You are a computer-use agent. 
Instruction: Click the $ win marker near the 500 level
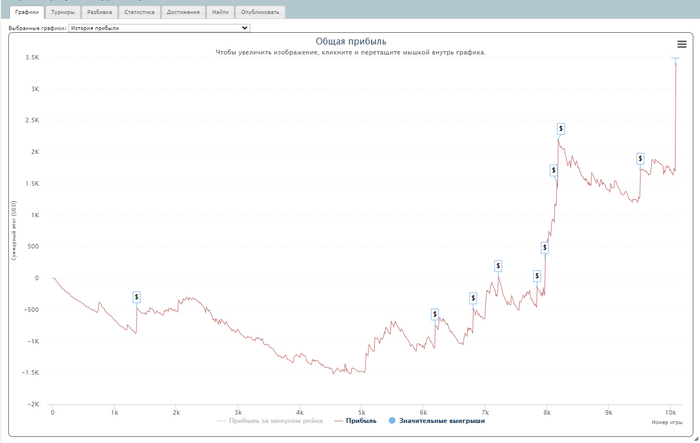(545, 247)
